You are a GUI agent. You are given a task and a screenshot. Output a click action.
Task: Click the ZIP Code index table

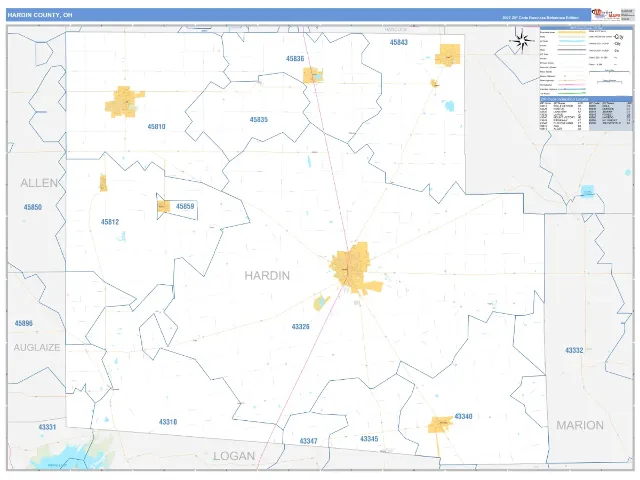(586, 114)
